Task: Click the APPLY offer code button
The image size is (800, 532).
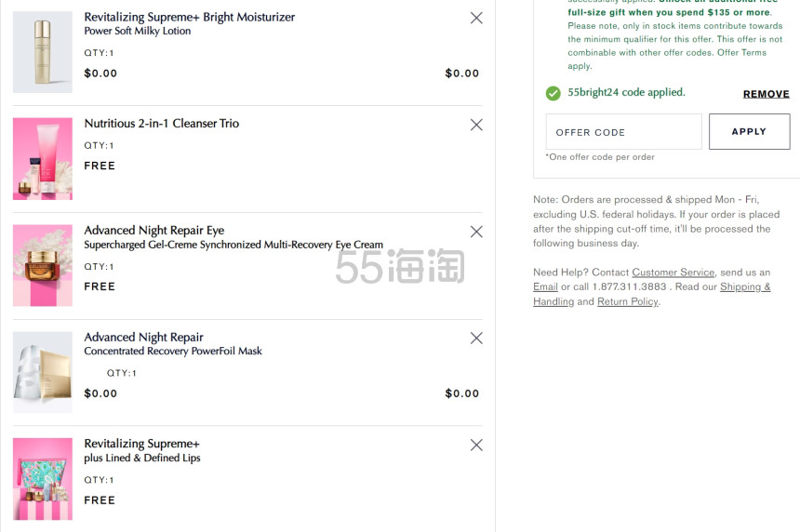Action: pos(749,131)
